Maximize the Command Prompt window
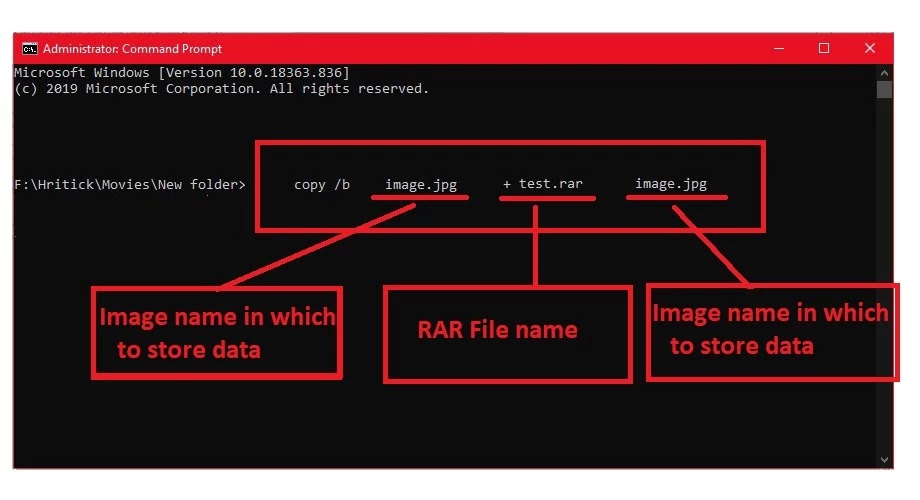The height and width of the screenshot is (500, 920). pyautogui.click(x=824, y=49)
